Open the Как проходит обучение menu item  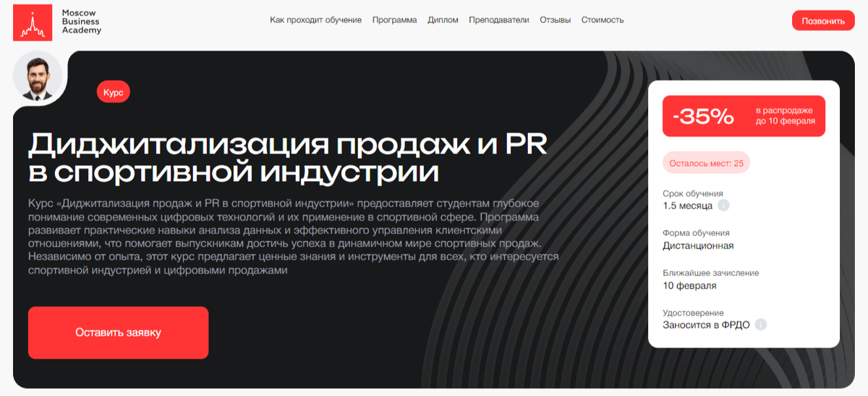click(x=315, y=20)
